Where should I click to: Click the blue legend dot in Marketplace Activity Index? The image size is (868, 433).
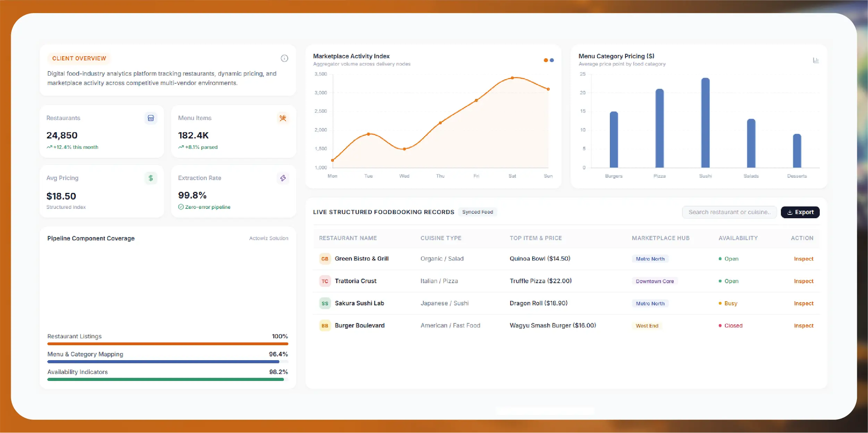pyautogui.click(x=552, y=60)
